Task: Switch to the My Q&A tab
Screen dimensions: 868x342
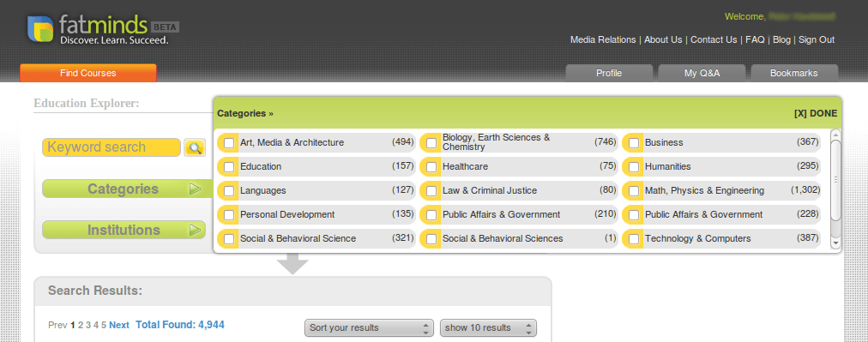Action: [x=702, y=73]
